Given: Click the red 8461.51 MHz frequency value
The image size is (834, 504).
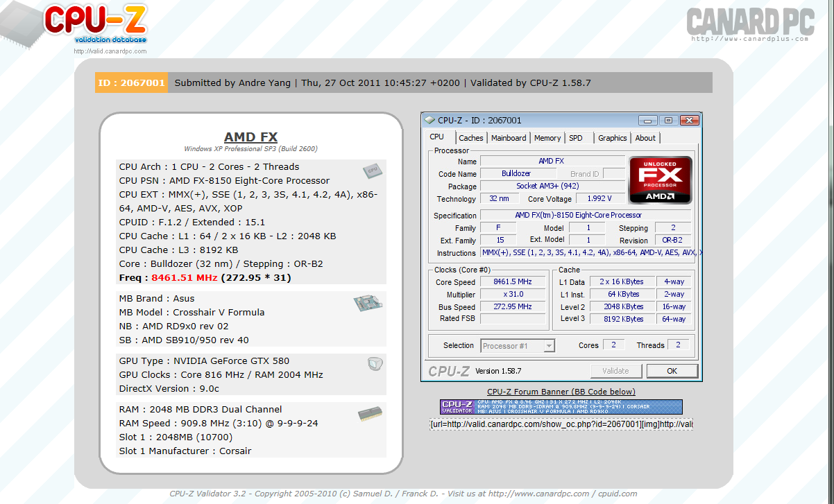Looking at the screenshot, I should coord(185,278).
